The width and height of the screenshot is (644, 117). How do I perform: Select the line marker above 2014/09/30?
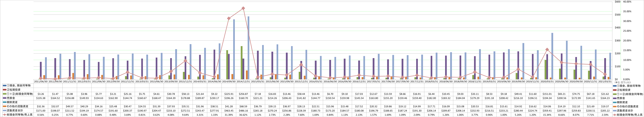coord(229,18)
